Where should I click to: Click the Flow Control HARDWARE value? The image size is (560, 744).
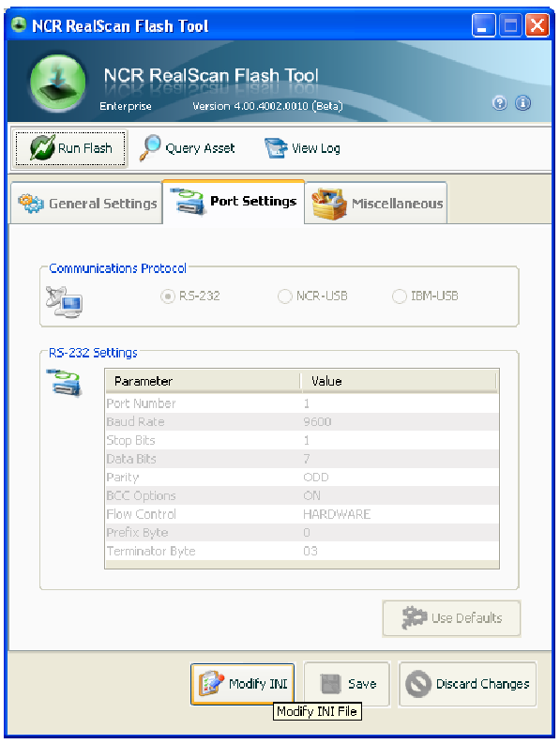337,514
